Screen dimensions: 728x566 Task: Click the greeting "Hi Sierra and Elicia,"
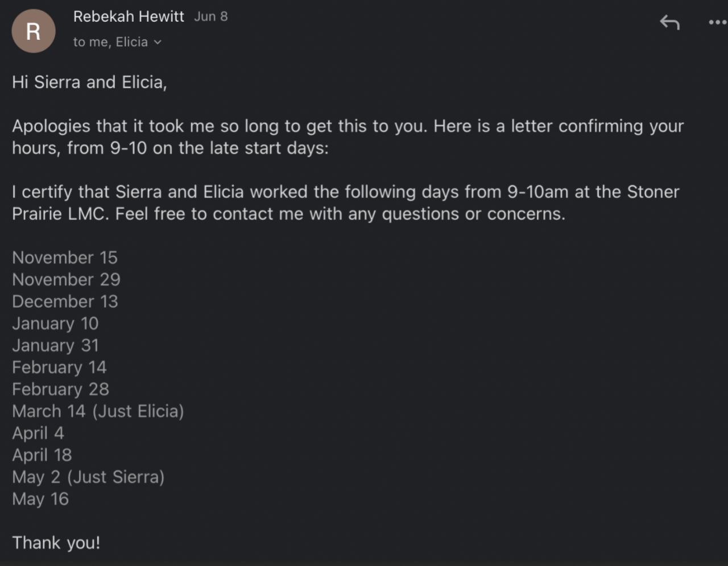(89, 82)
